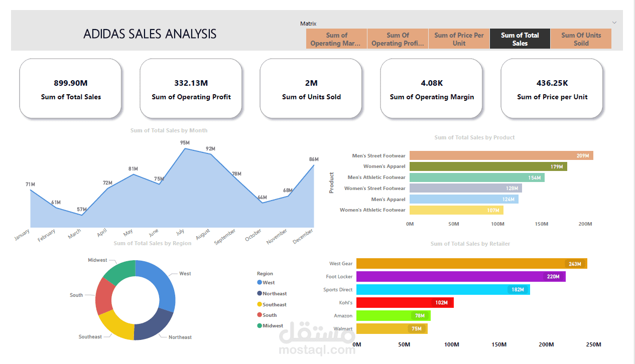Click the Women's Apparel 179M bar

(488, 166)
